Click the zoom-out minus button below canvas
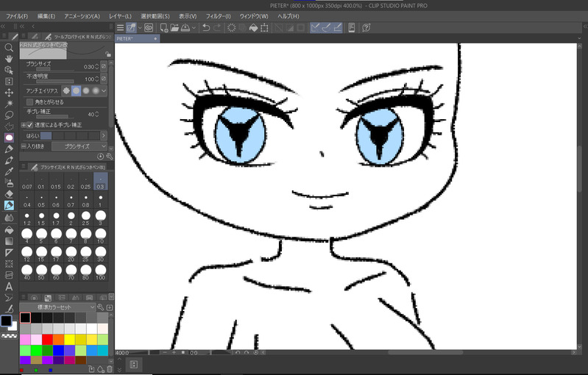Screen dimensions: 588x375 [x=165, y=353]
